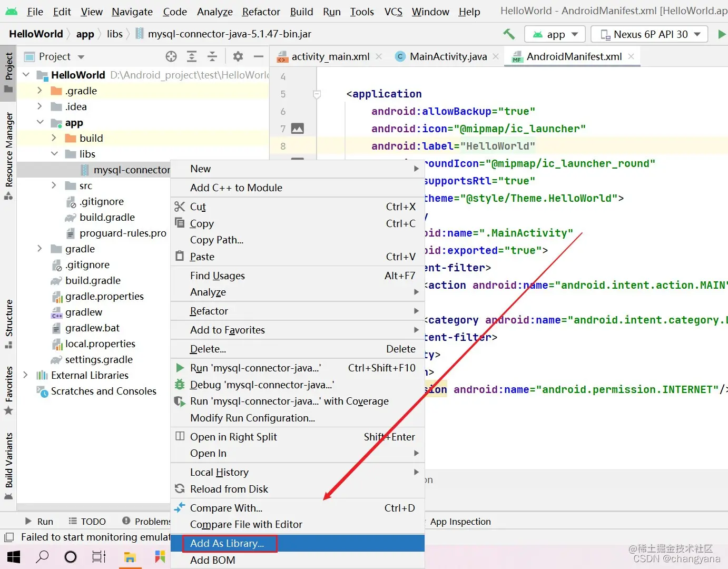The image size is (728, 569).
Task: Expand the build folder
Action: (54, 138)
